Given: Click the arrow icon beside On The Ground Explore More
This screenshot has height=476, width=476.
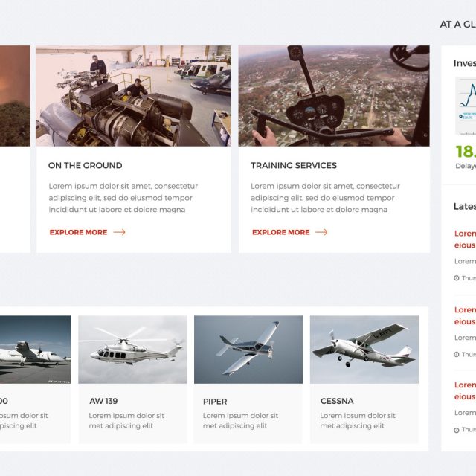Looking at the screenshot, I should pyautogui.click(x=119, y=232).
